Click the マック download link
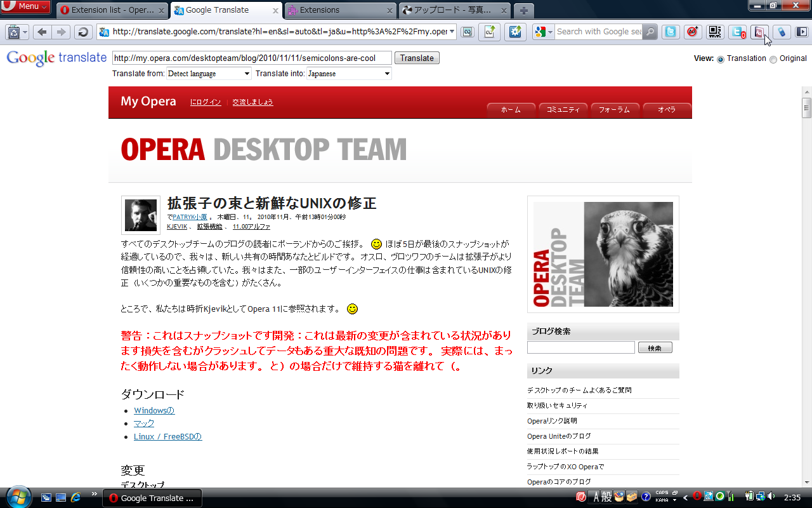The height and width of the screenshot is (508, 812). [x=144, y=424]
